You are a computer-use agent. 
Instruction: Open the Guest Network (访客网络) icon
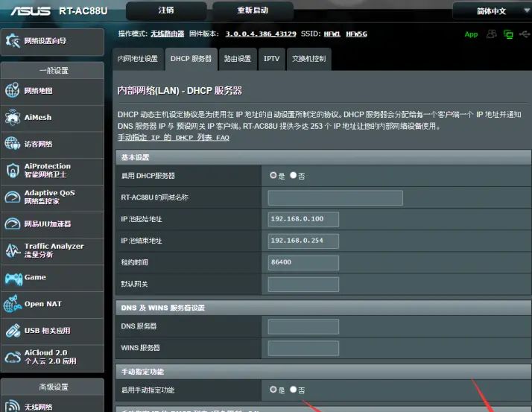13,144
